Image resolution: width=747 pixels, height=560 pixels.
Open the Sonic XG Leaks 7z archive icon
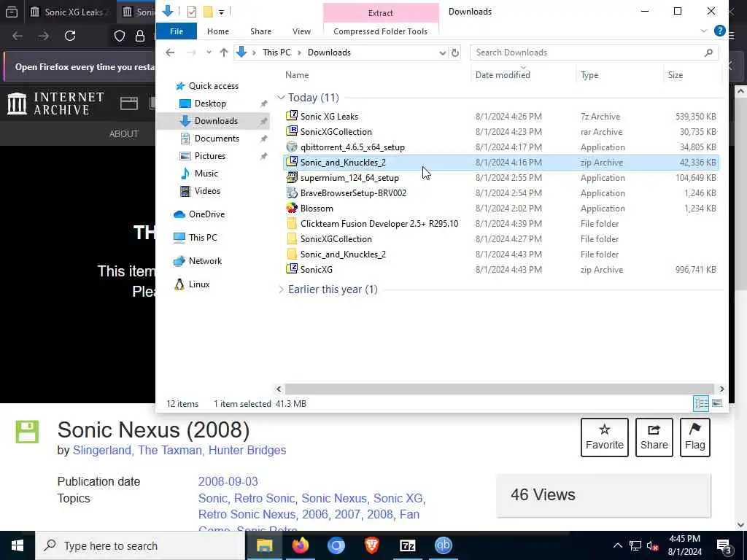tap(292, 116)
